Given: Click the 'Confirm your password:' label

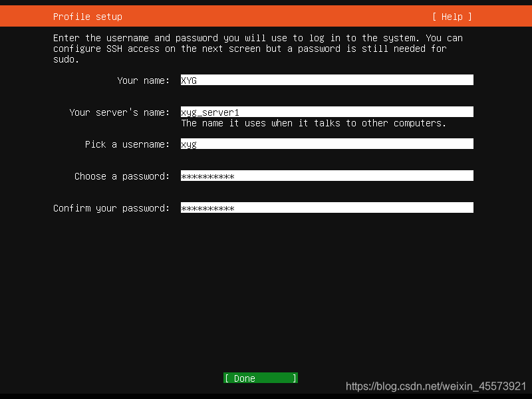Looking at the screenshot, I should click(x=111, y=208).
